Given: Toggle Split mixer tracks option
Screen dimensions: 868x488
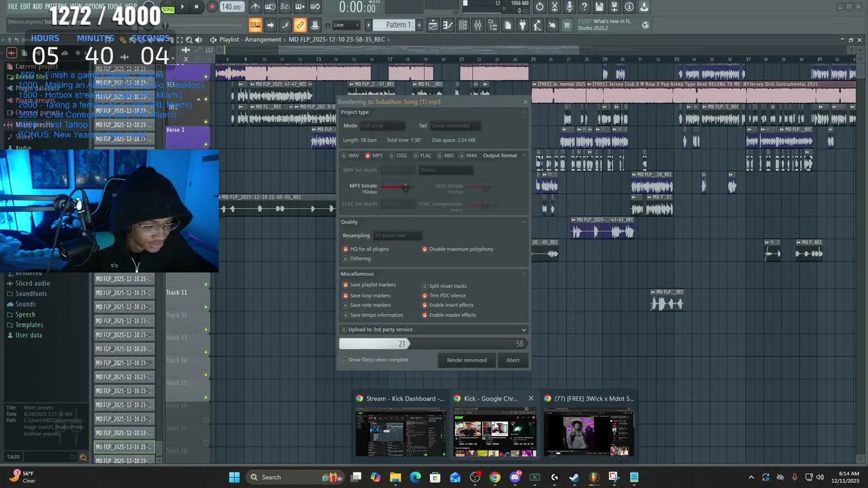Looking at the screenshot, I should (444, 286).
